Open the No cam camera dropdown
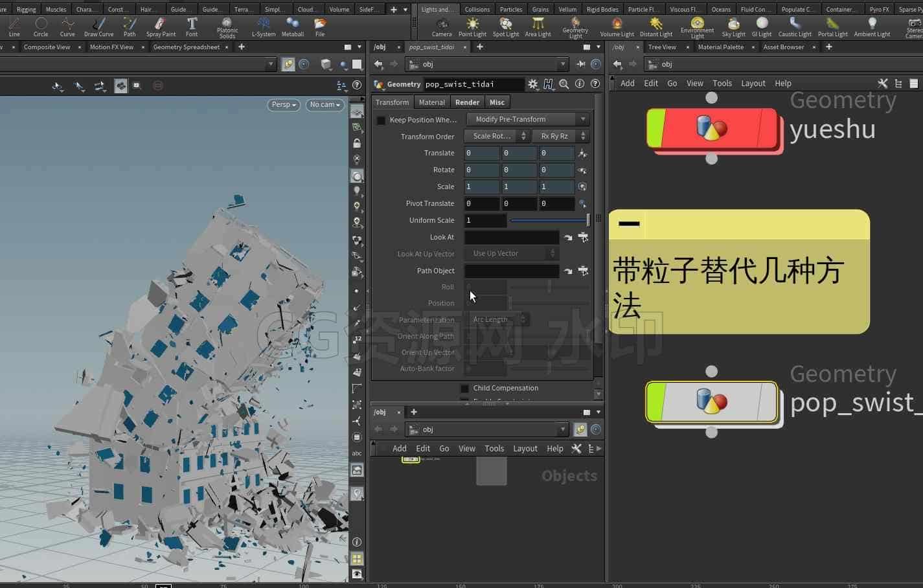Viewport: 923px width, 588px height. coord(325,105)
